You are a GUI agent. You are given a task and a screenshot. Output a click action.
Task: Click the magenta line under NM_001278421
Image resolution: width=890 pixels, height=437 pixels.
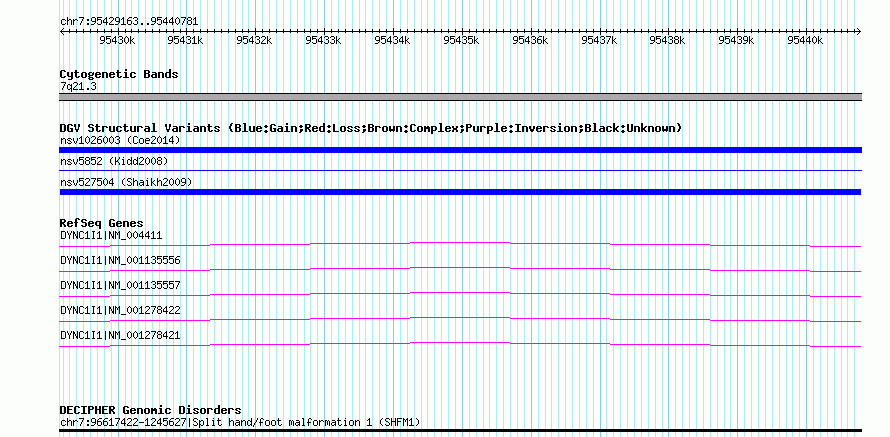pyautogui.click(x=460, y=344)
